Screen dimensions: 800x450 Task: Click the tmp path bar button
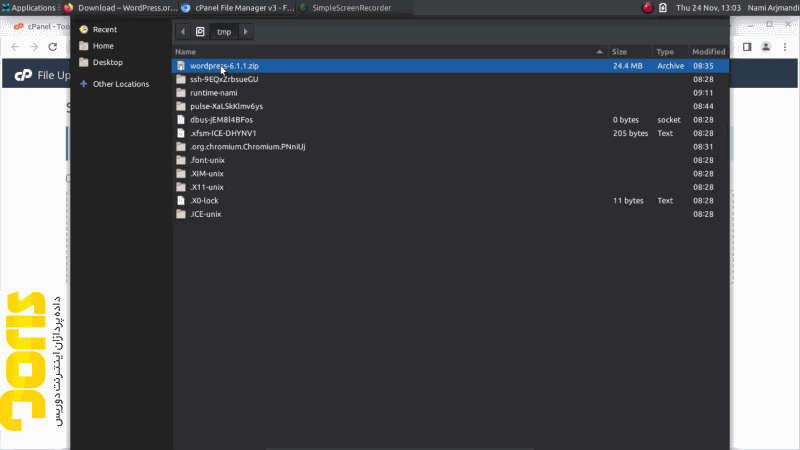tap(224, 32)
